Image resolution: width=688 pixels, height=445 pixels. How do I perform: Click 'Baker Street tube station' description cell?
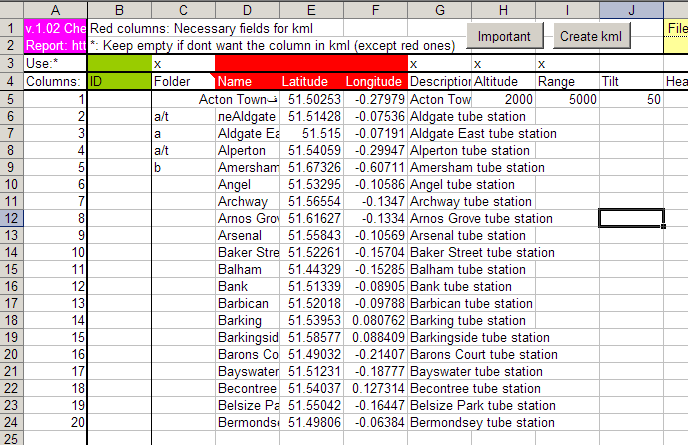click(482, 252)
